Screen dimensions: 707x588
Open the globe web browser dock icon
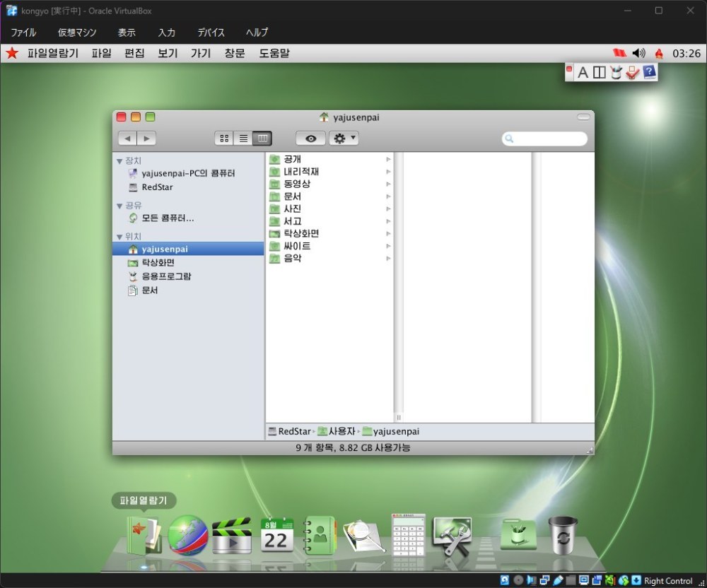pyautogui.click(x=188, y=535)
